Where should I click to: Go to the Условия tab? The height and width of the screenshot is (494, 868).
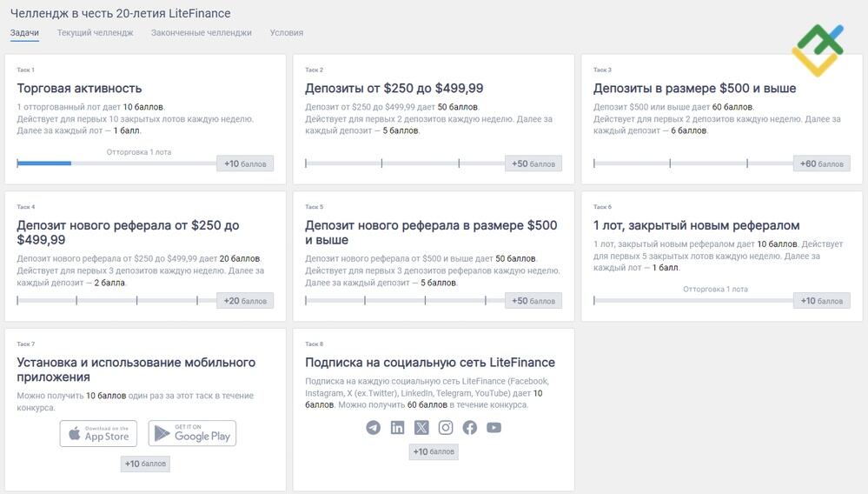click(287, 33)
